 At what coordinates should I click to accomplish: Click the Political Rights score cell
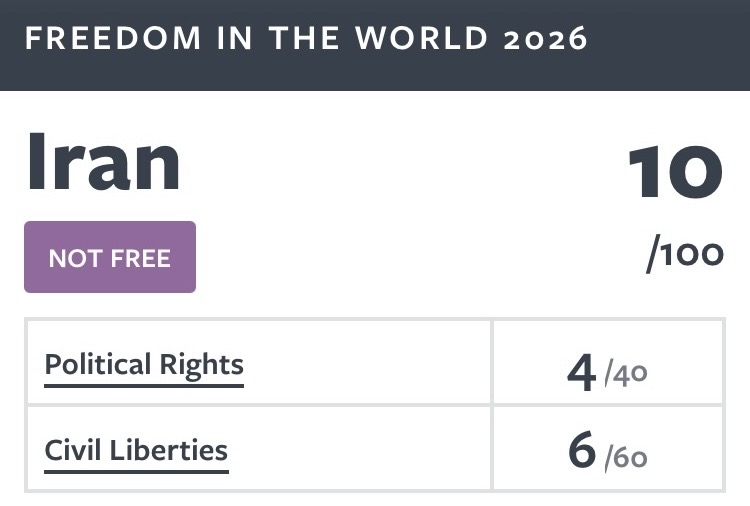coord(608,362)
